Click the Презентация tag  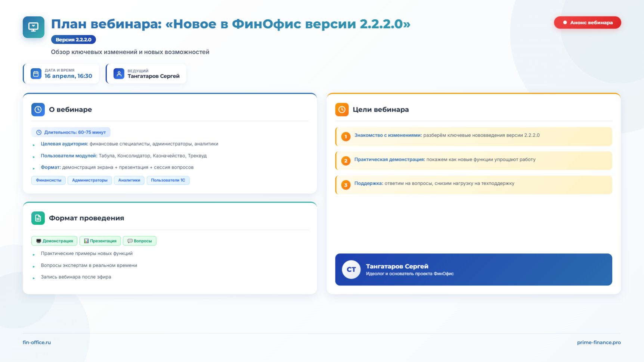coord(100,241)
